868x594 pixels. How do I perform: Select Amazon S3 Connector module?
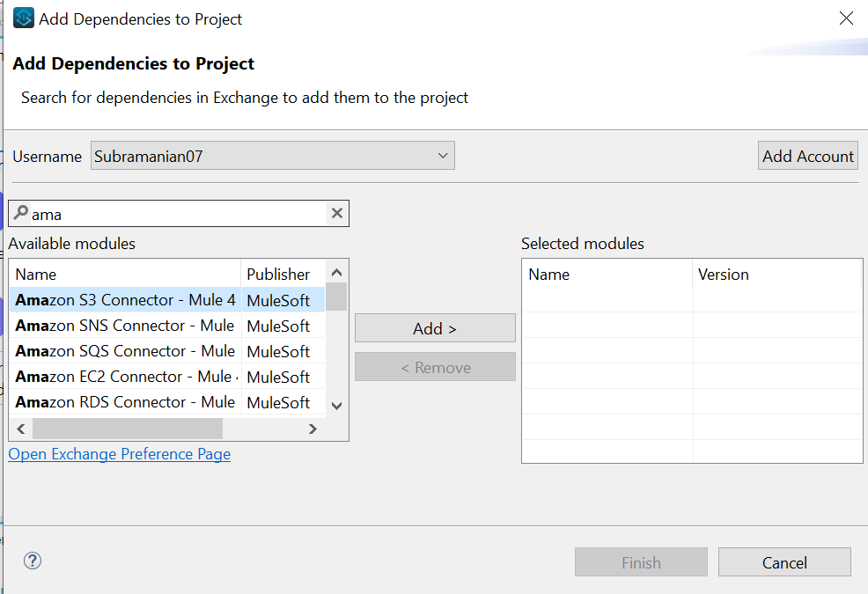(x=125, y=300)
